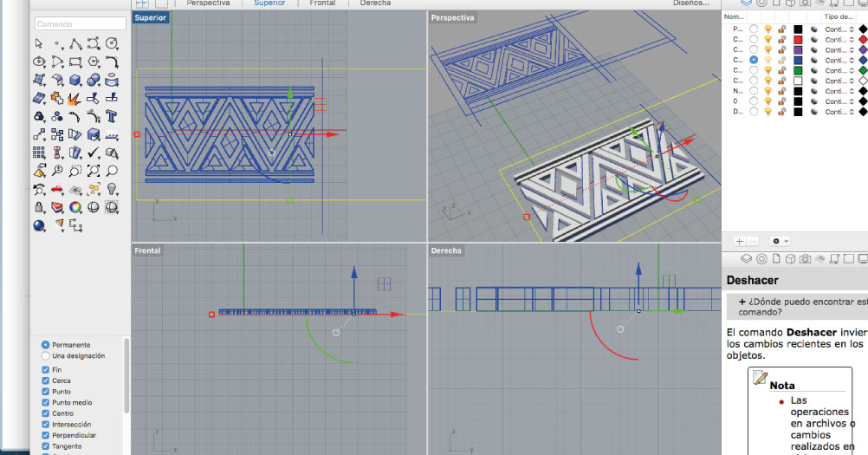Click the blue Render sphere icon

(39, 226)
